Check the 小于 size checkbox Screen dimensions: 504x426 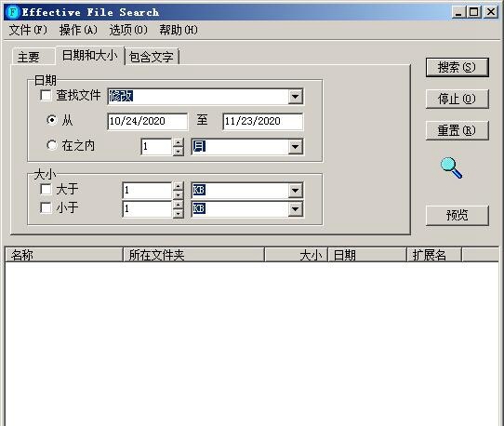pos(46,207)
